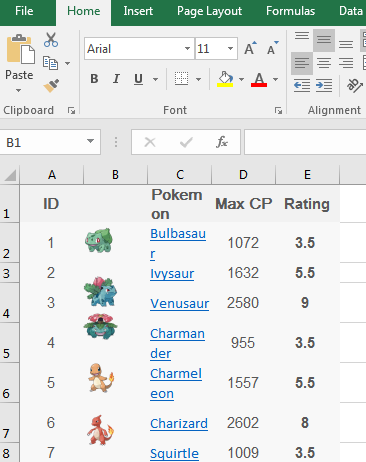
Task: Align text right
Action: coord(346,63)
